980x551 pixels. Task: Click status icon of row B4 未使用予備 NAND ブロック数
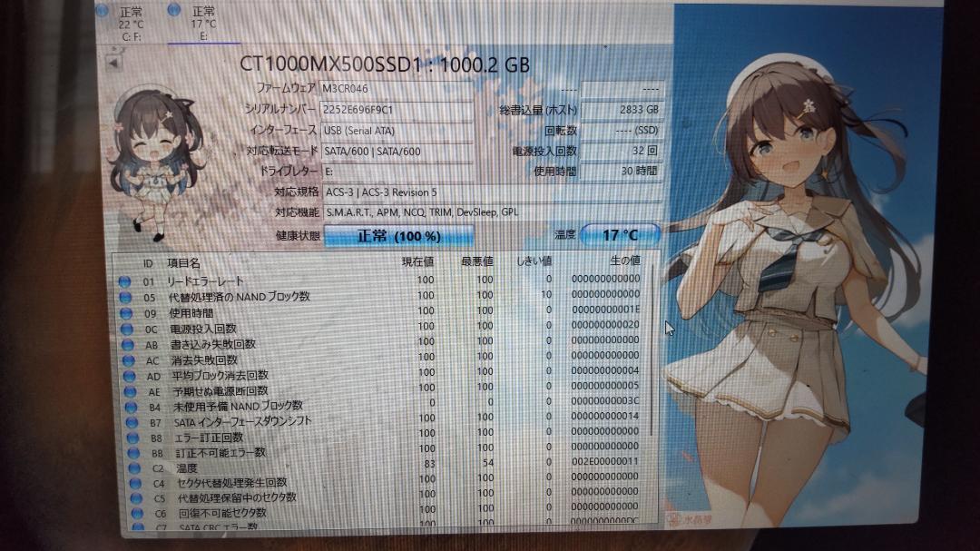click(x=132, y=408)
